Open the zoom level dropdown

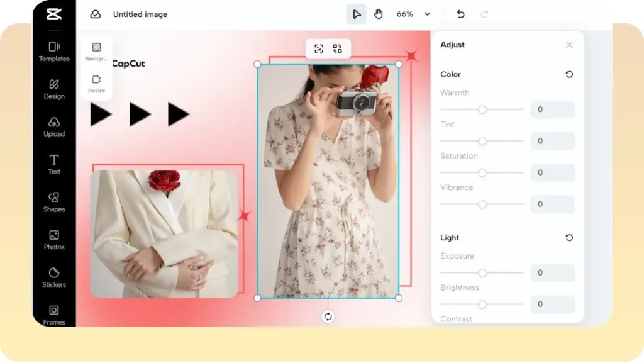(x=416, y=14)
